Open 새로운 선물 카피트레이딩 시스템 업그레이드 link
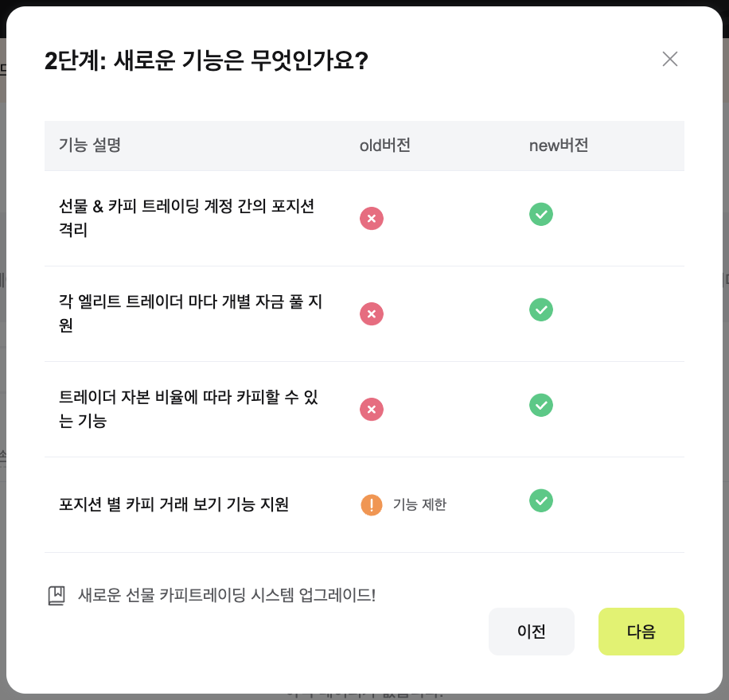 (x=227, y=595)
